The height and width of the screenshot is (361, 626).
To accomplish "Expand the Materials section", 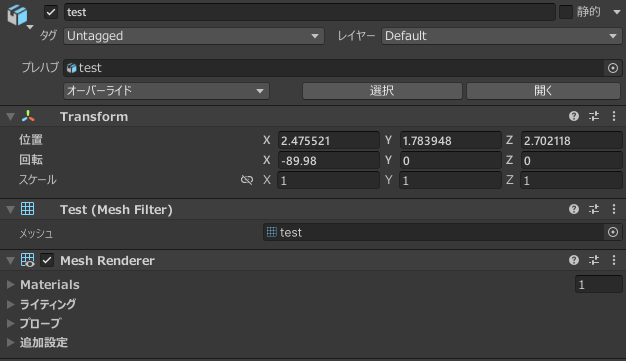I will (10, 284).
